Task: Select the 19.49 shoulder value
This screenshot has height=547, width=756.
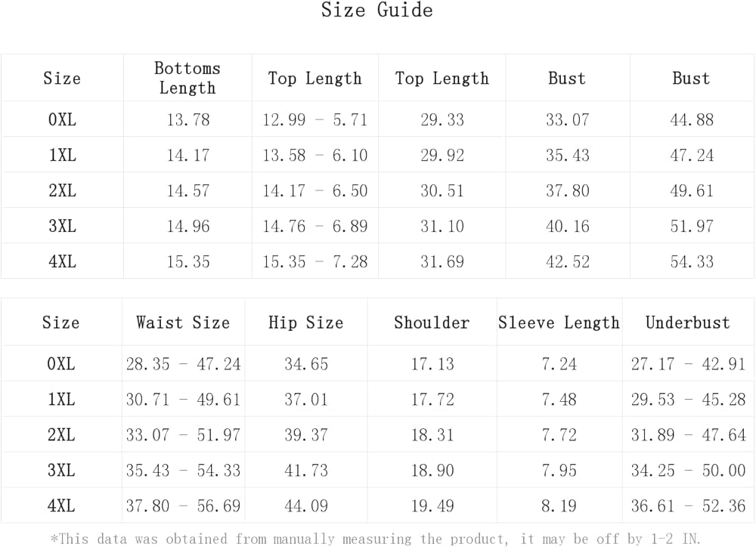Action: click(432, 505)
